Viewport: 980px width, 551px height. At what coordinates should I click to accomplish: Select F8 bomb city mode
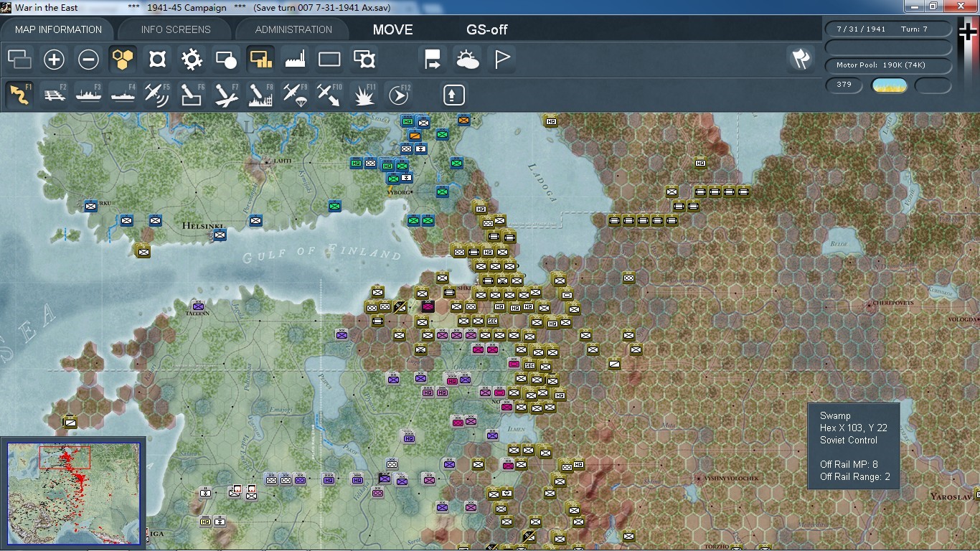(260, 95)
